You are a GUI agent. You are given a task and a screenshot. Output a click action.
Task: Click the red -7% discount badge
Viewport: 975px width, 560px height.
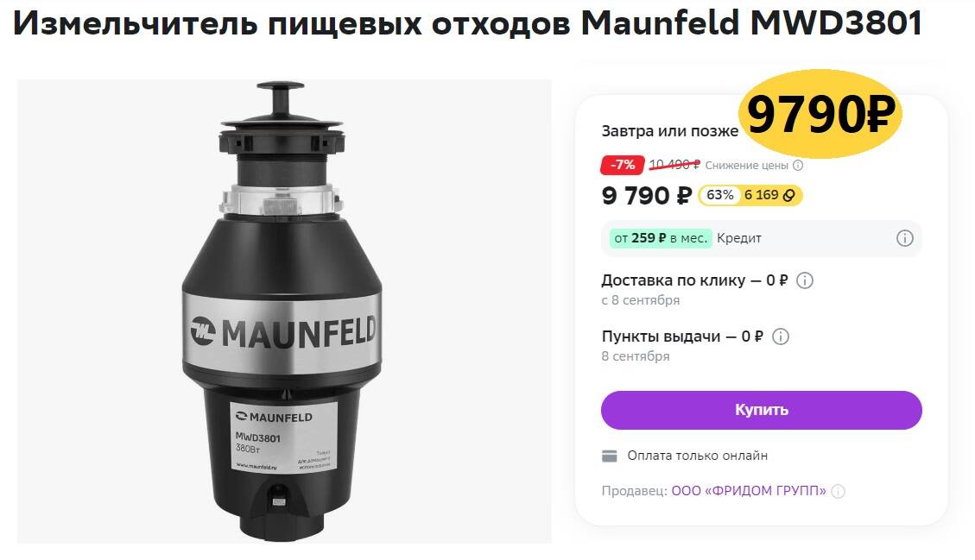[x=622, y=165]
